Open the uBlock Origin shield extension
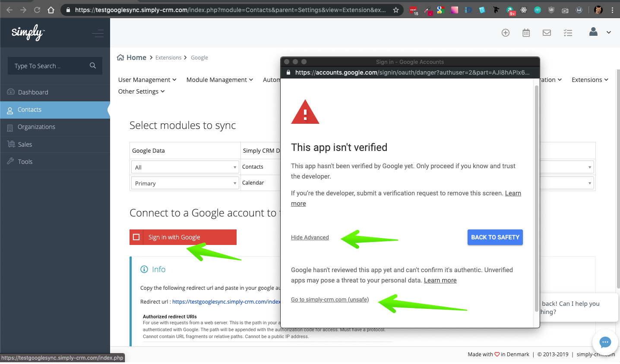 click(551, 10)
